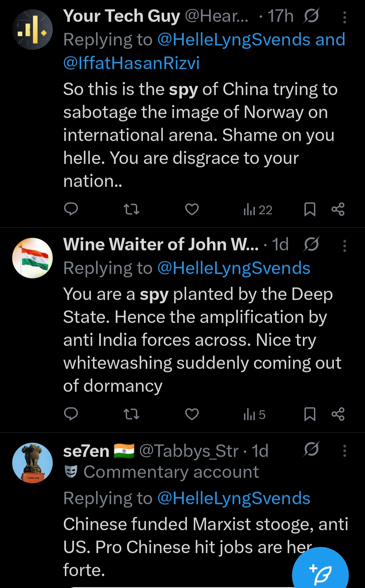View analytics showing 22 views

click(x=258, y=210)
